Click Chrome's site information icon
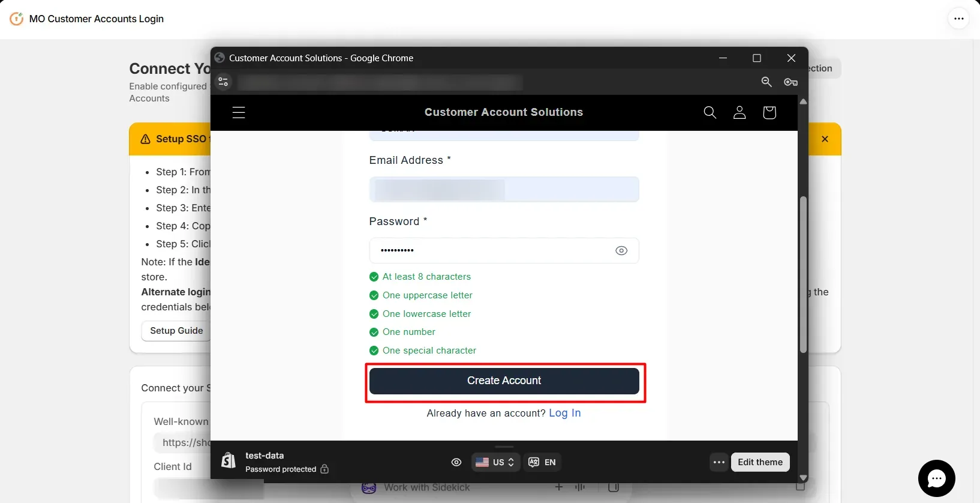Image resolution: width=980 pixels, height=503 pixels. pos(224,82)
